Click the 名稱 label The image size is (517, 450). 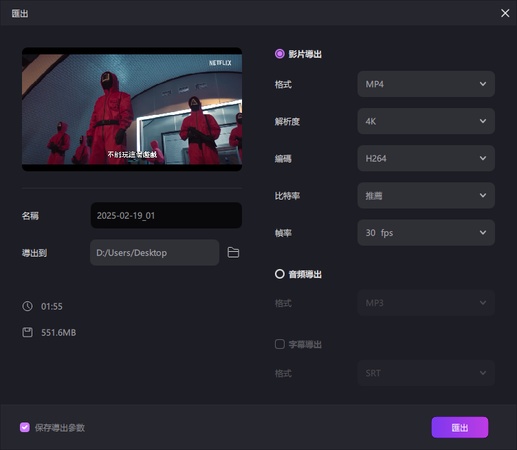[x=30, y=216]
